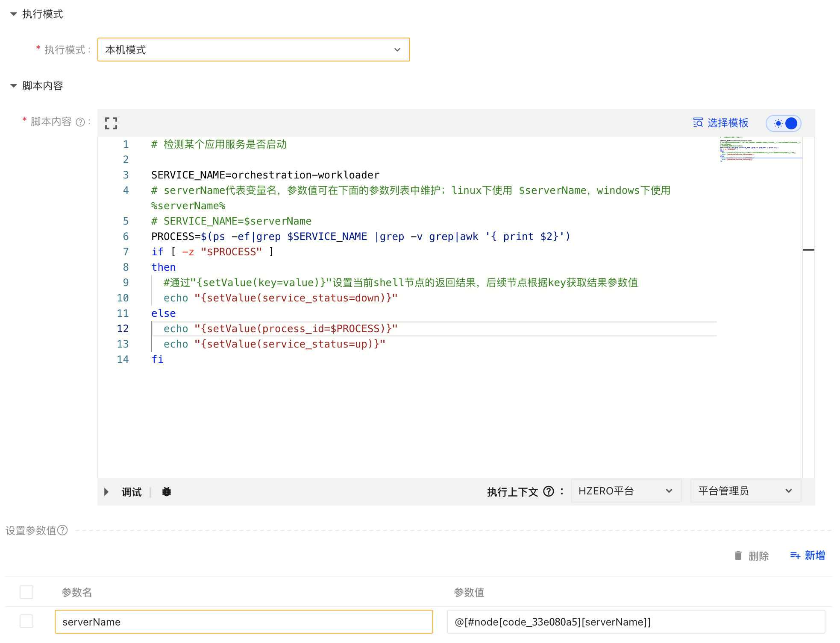Screen dimensions: 840x643
Task: Click the 调试 button
Action: (132, 492)
